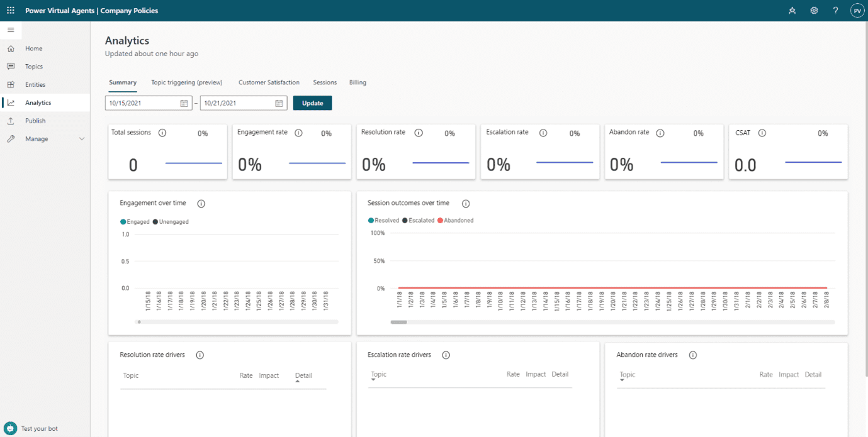Show info for Abandon rate drivers
Viewport: 868px width, 437px height.
[693, 355]
